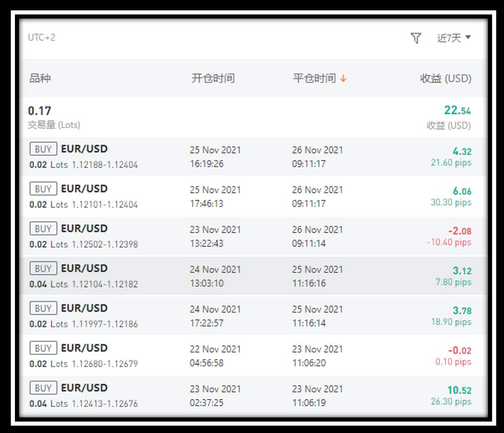The width and height of the screenshot is (504, 433).
Task: Open the trade showing -10.40 pips
Action: [252, 236]
